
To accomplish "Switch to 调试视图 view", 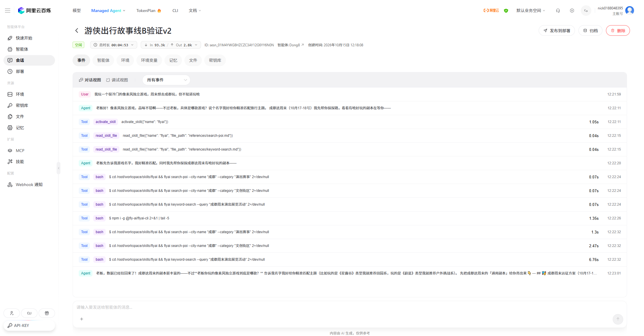I will (x=117, y=80).
